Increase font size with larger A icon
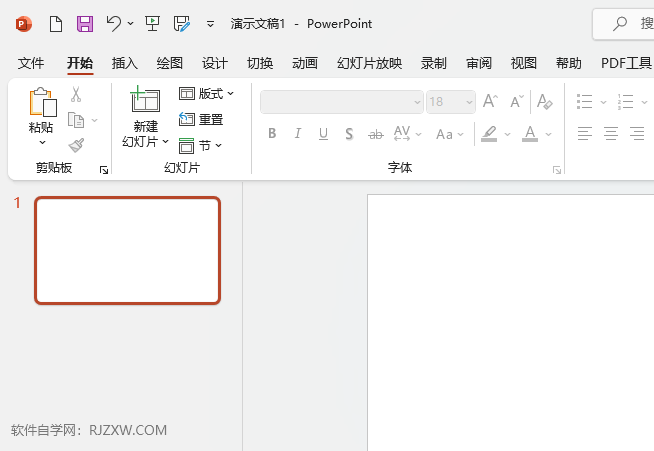654x451 pixels. tap(490, 101)
